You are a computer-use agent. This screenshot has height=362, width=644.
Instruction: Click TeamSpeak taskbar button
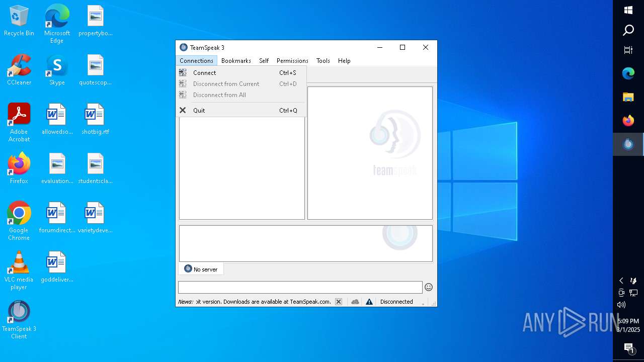click(x=628, y=144)
